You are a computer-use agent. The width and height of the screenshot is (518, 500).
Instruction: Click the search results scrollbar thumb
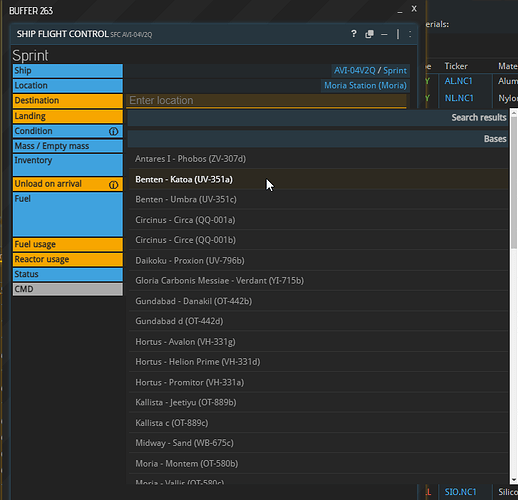[514, 182]
